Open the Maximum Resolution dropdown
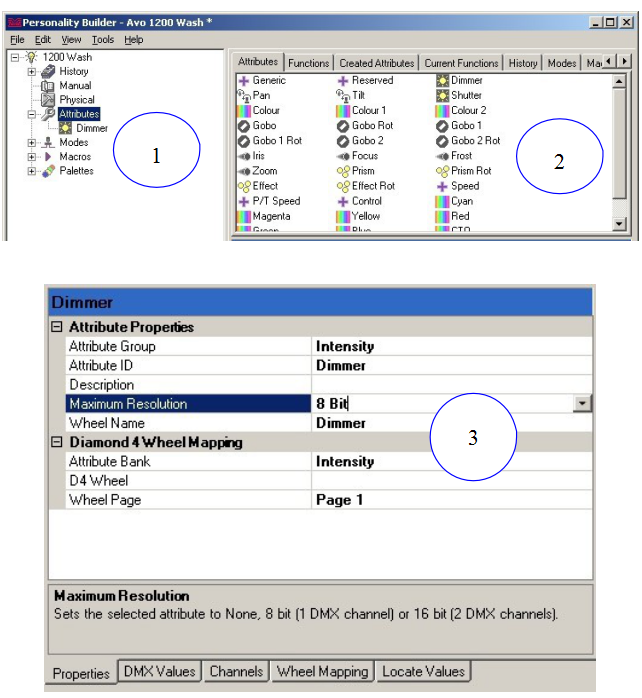This screenshot has height=698, width=642. [x=582, y=403]
